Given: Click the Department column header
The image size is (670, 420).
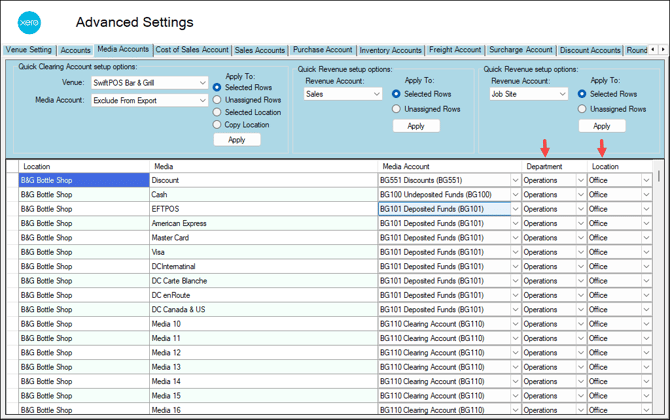Looking at the screenshot, I should click(554, 166).
